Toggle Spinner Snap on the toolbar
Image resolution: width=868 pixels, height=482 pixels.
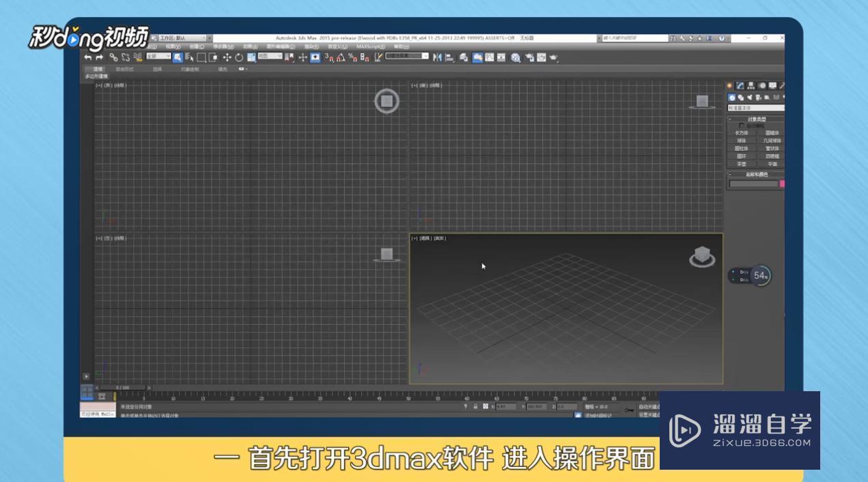[x=365, y=57]
